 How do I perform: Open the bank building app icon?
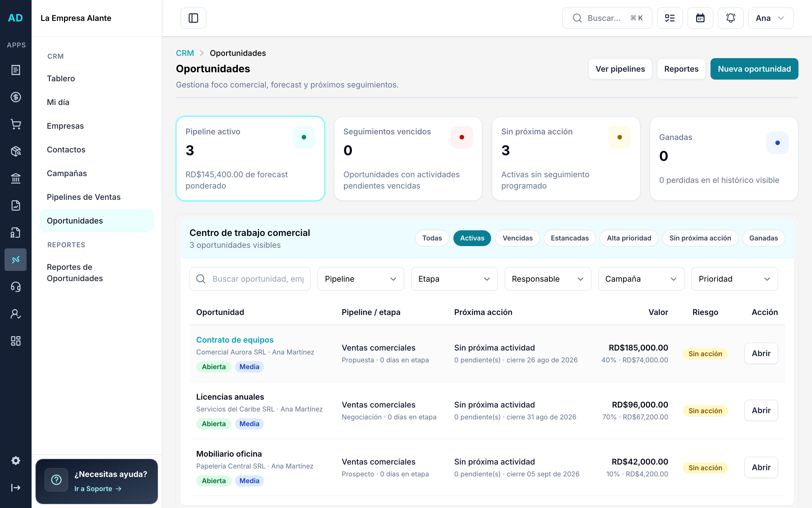[x=16, y=178]
